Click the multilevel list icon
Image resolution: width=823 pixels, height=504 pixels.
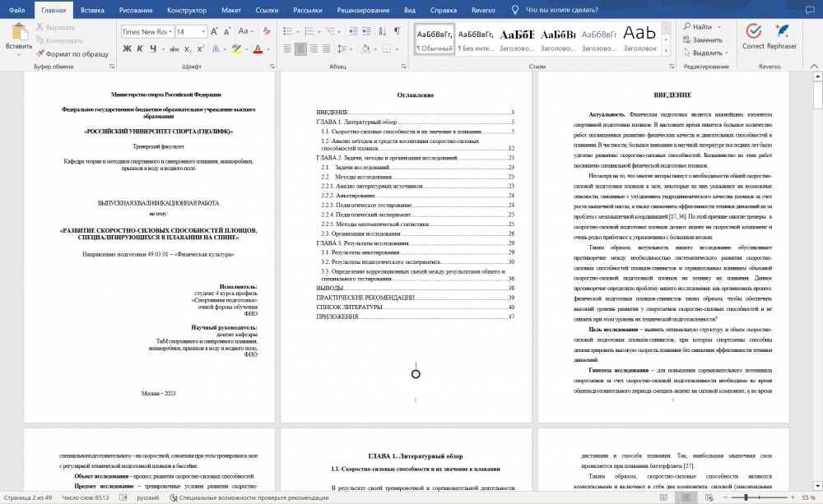pos(330,31)
